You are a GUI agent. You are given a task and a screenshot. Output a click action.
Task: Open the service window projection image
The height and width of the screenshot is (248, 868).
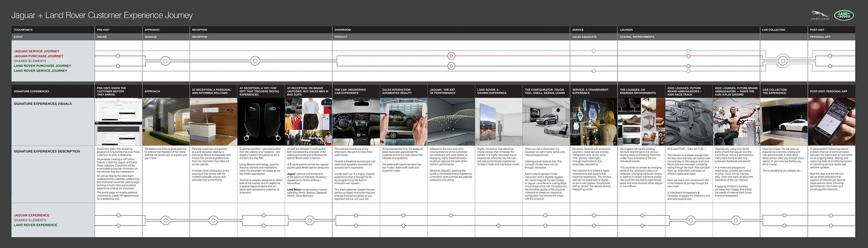[594, 122]
